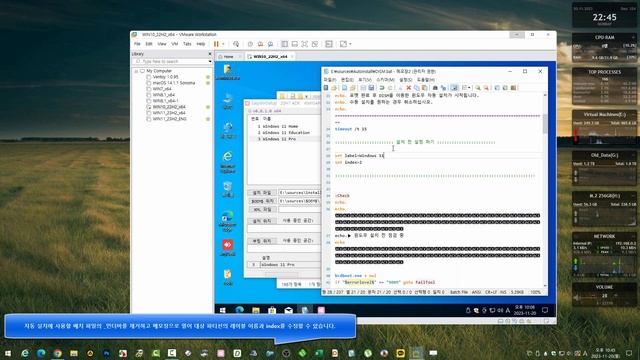
Task: Select macOS 14.1.1 Sonoma VM
Action: click(173, 83)
